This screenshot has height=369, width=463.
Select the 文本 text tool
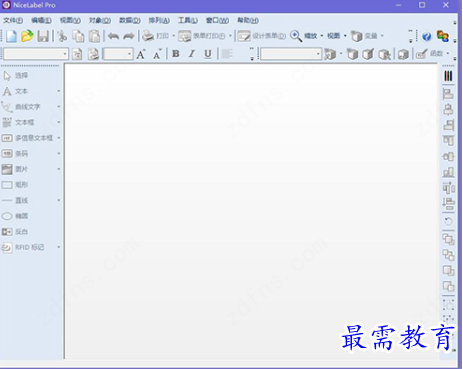pyautogui.click(x=15, y=91)
